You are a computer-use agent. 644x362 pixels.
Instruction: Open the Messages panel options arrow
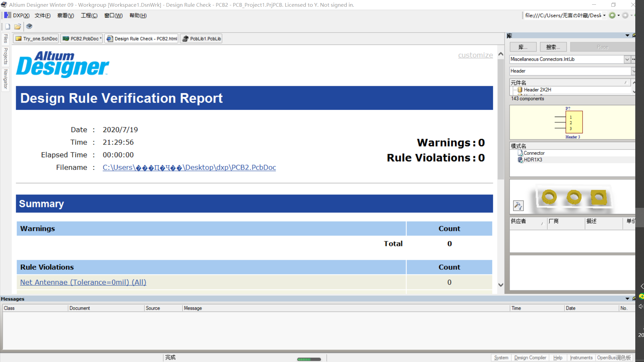coord(627,299)
